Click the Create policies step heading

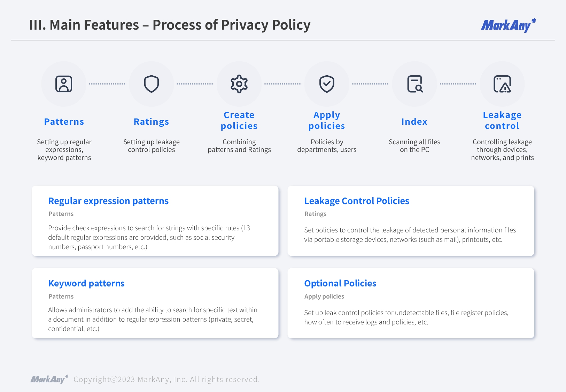click(239, 120)
